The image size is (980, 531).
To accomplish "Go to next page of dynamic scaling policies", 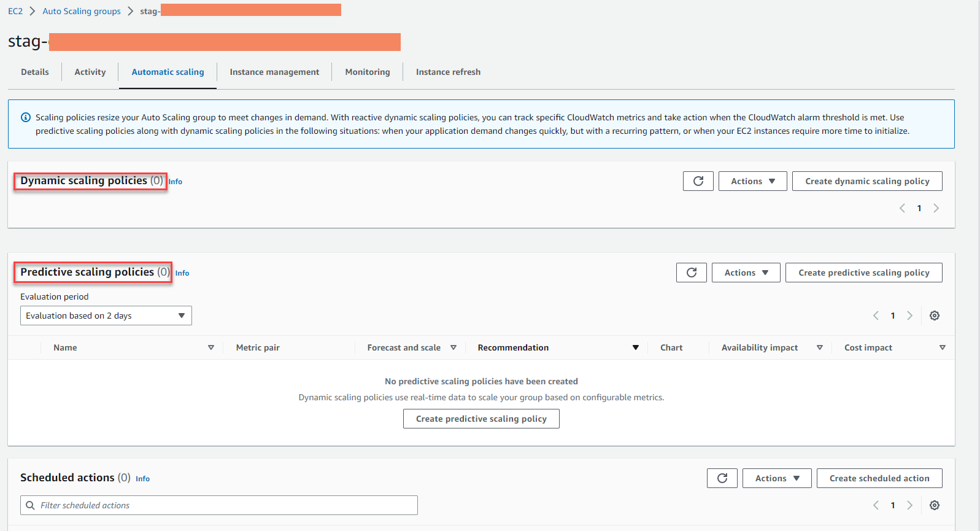I will (x=936, y=208).
